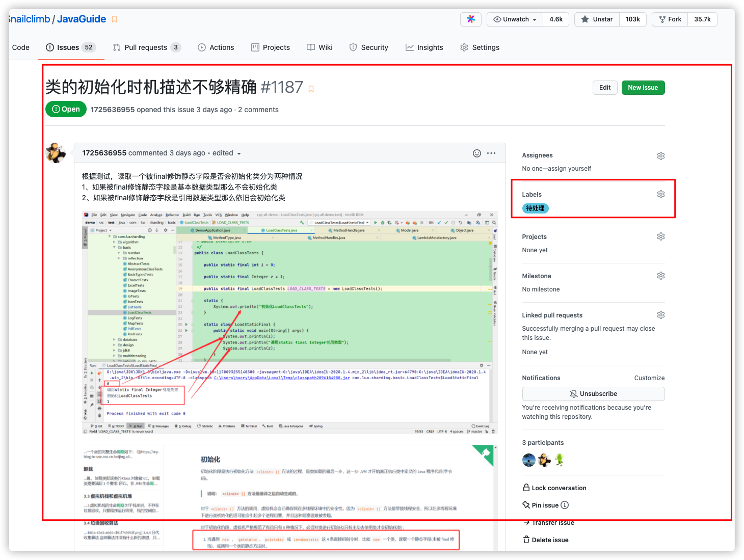Viewport: 744px width, 560px height.
Task: Click the assign yourself link
Action: (570, 169)
